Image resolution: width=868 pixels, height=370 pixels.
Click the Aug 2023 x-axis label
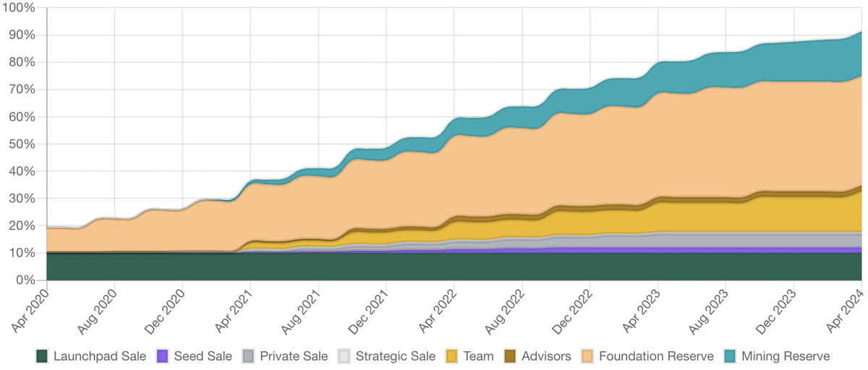click(710, 308)
